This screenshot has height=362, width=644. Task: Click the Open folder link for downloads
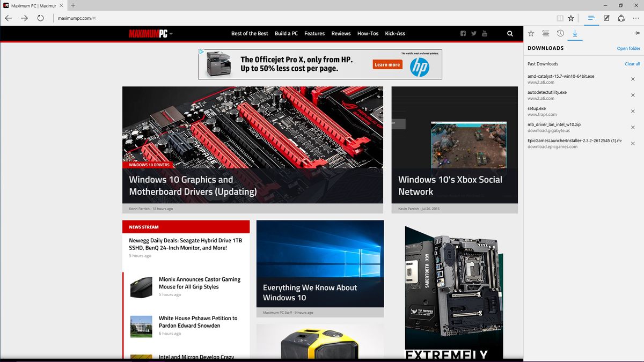coord(628,48)
